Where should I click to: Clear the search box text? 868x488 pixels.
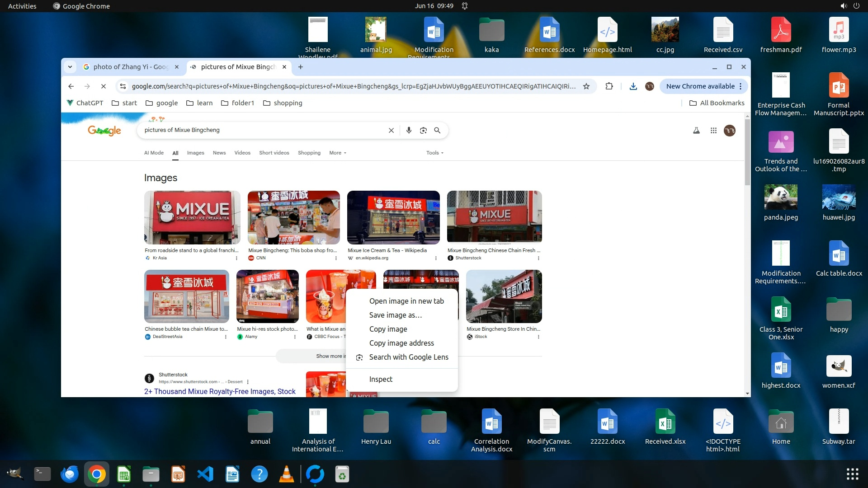(391, 130)
